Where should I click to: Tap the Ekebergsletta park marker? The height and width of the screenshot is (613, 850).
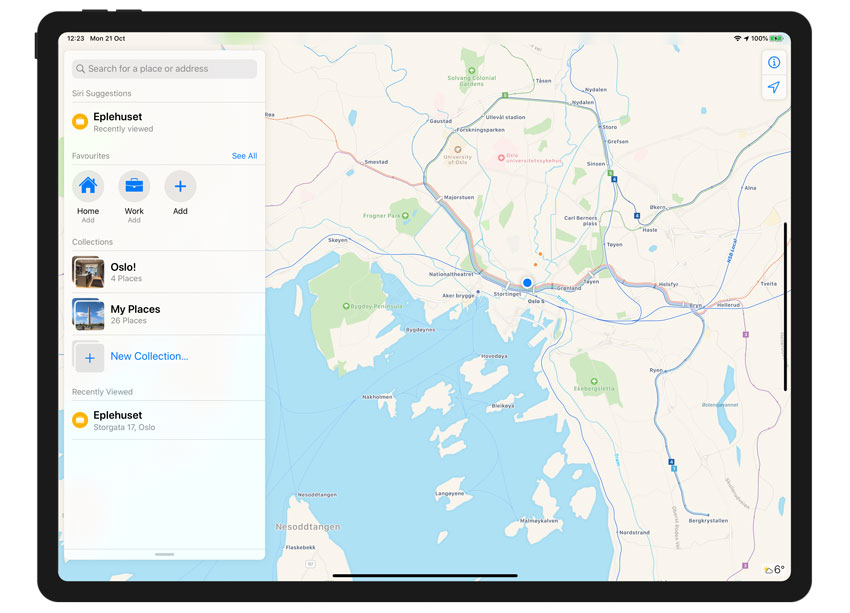(x=594, y=382)
